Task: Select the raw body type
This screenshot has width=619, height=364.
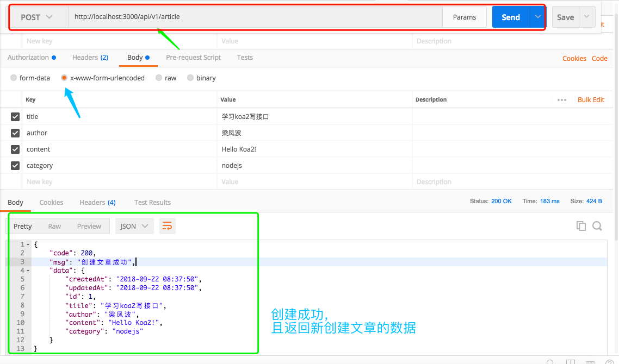Action: click(159, 78)
